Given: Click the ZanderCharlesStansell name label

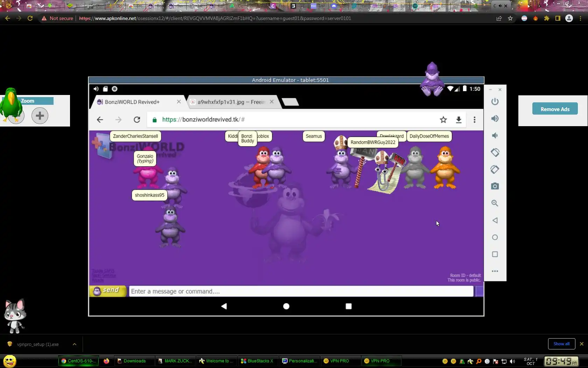Looking at the screenshot, I should coord(135,136).
